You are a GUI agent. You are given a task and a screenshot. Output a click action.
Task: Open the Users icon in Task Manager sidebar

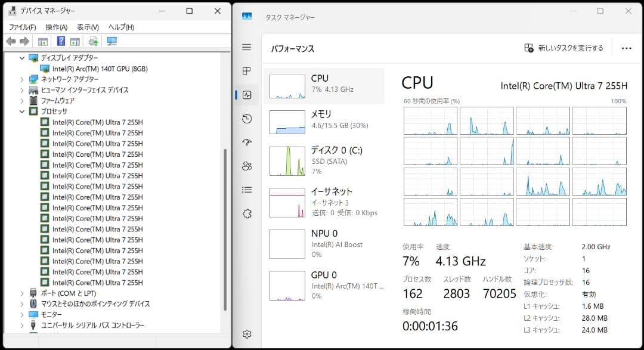(x=247, y=166)
